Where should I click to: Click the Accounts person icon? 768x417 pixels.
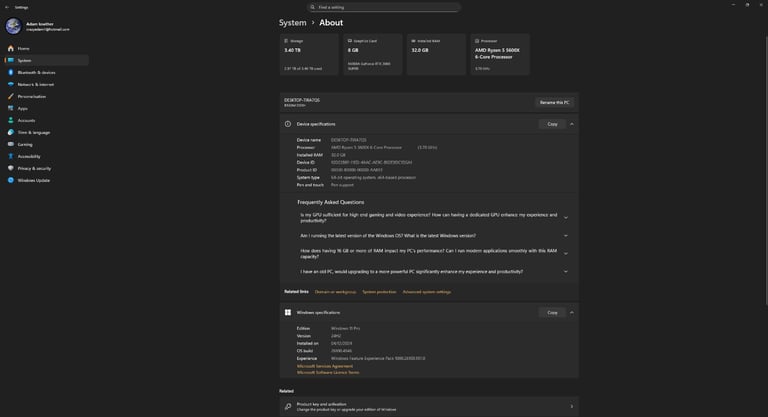tap(11, 121)
